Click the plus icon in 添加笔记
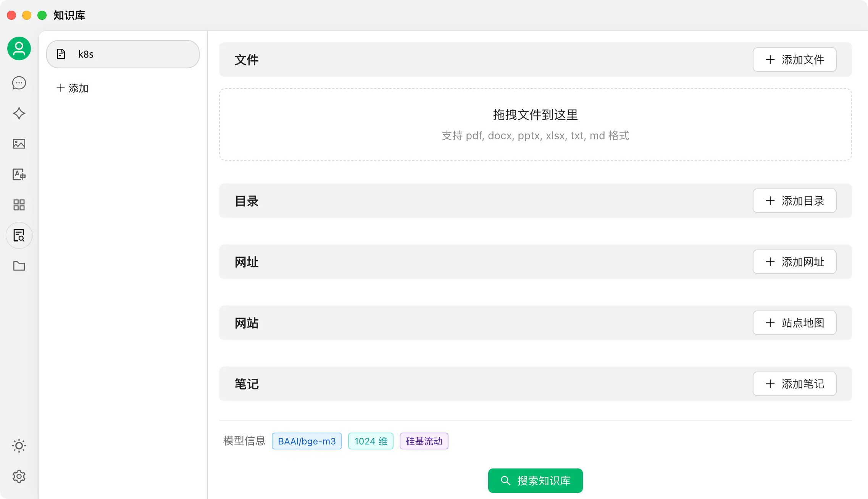Viewport: 868px width, 499px height. [x=770, y=384]
